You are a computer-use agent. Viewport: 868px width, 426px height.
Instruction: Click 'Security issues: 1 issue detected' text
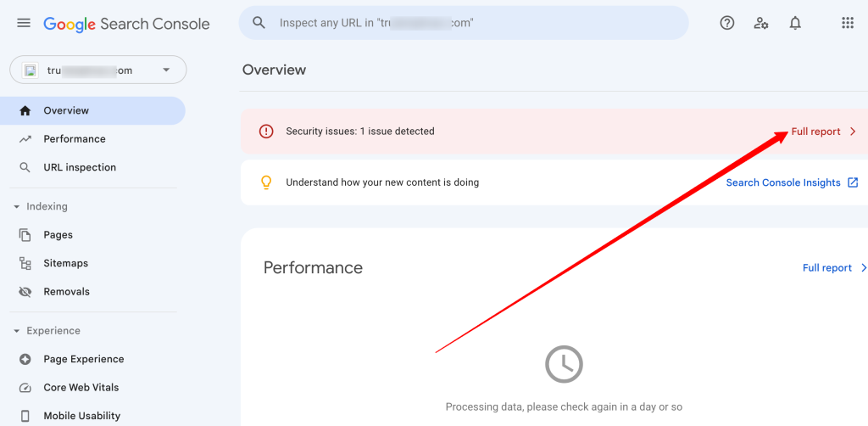359,132
